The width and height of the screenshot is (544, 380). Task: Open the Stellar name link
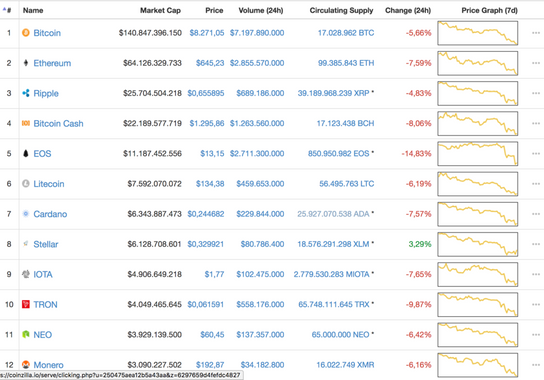tap(45, 244)
